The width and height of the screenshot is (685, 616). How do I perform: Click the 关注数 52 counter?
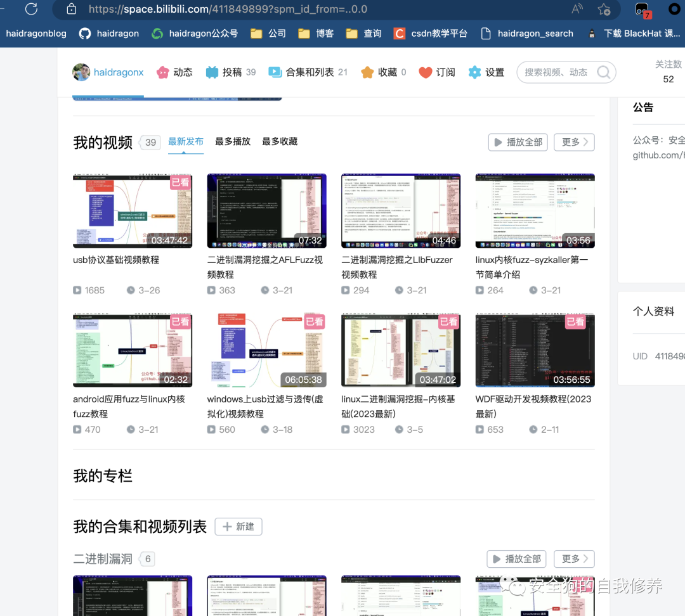point(669,72)
